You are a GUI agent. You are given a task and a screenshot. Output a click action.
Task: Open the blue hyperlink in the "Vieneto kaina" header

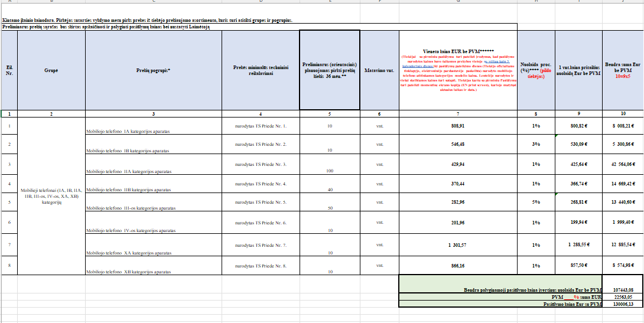pyautogui.click(x=495, y=61)
